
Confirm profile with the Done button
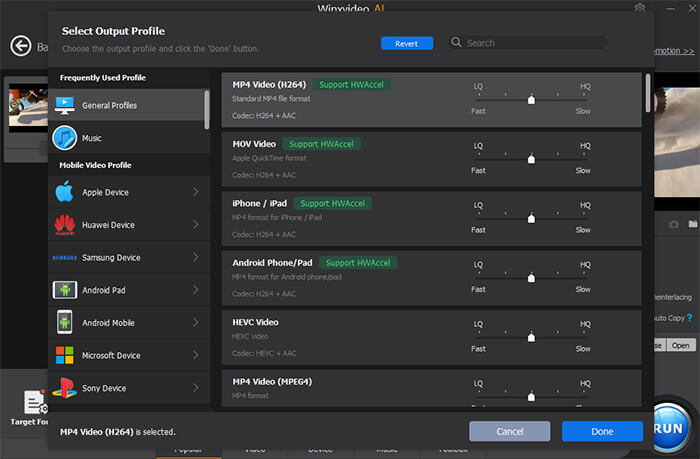[x=602, y=431]
